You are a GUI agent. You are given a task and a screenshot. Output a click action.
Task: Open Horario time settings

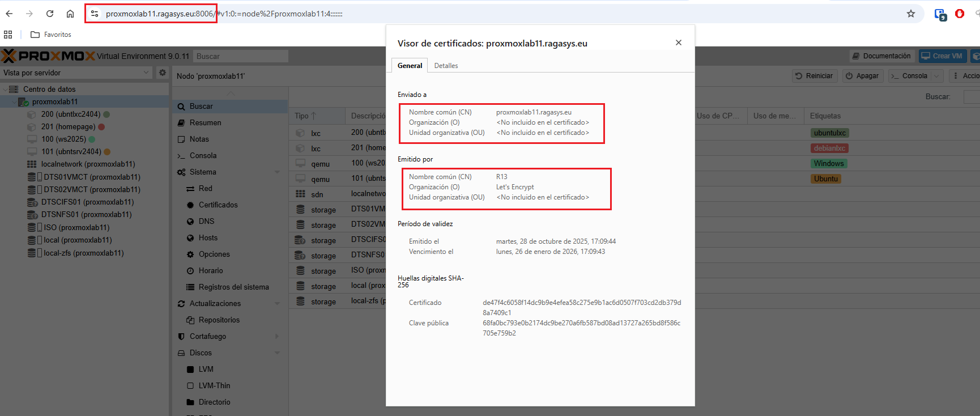230,270
